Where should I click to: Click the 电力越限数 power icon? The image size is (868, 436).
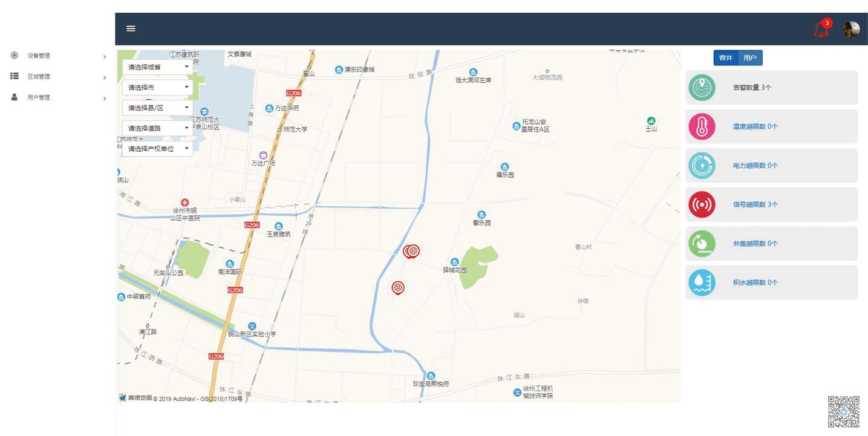click(702, 166)
